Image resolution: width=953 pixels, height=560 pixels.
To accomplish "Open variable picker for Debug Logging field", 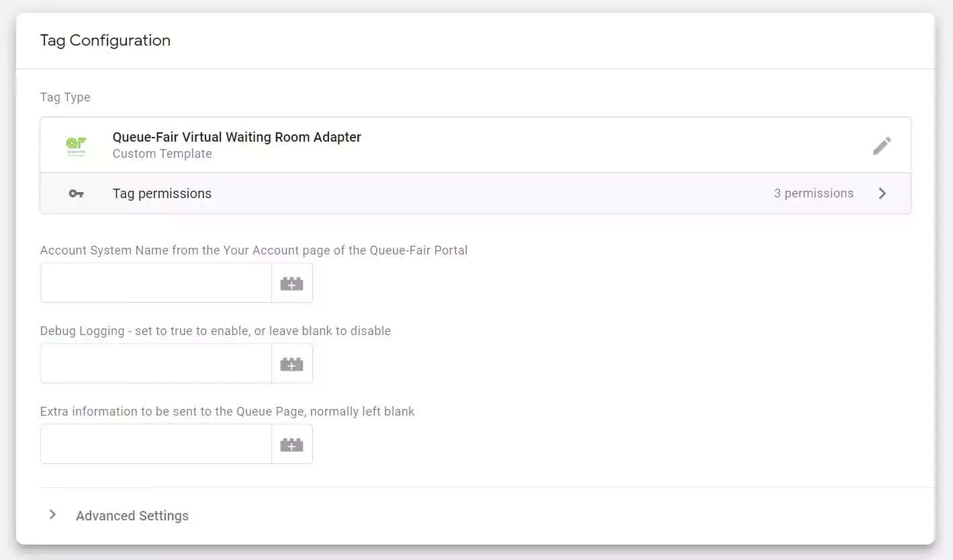I will pos(291,363).
